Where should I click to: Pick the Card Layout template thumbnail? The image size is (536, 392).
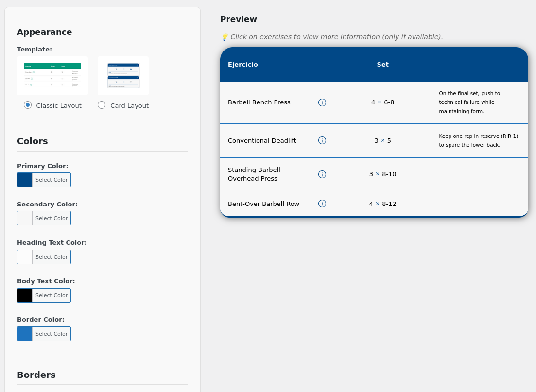coord(123,76)
